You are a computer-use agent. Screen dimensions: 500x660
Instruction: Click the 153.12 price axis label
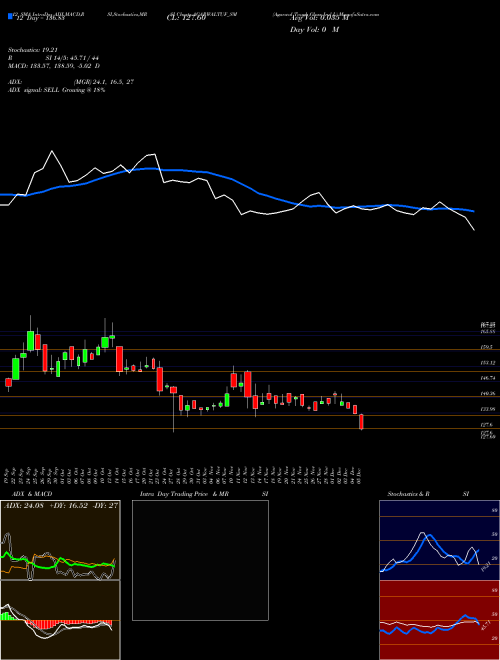pyautogui.click(x=488, y=363)
